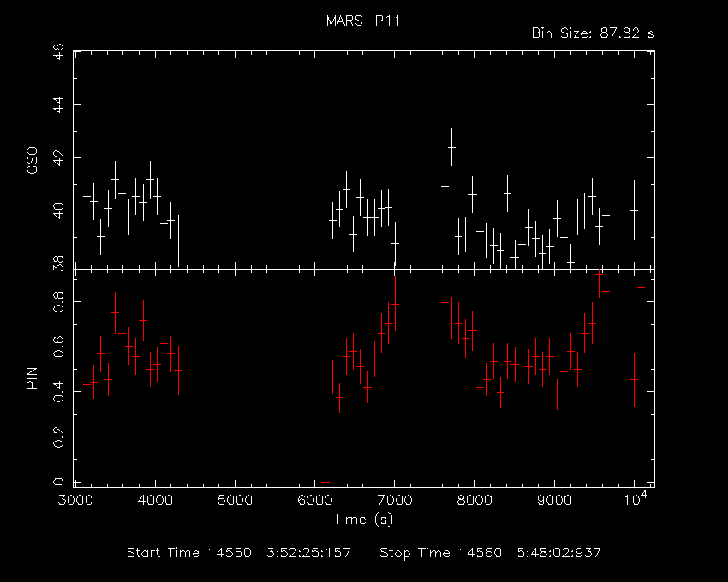The height and width of the screenshot is (582, 728).
Task: Click the 10^4 tick label on the time axis
Action: click(636, 499)
